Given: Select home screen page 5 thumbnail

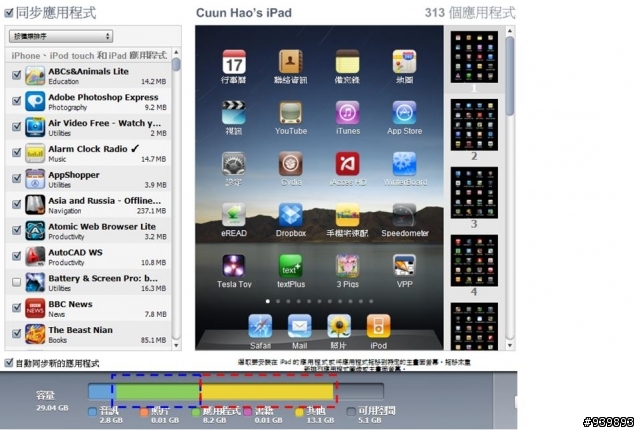Looking at the screenshot, I should (x=474, y=326).
